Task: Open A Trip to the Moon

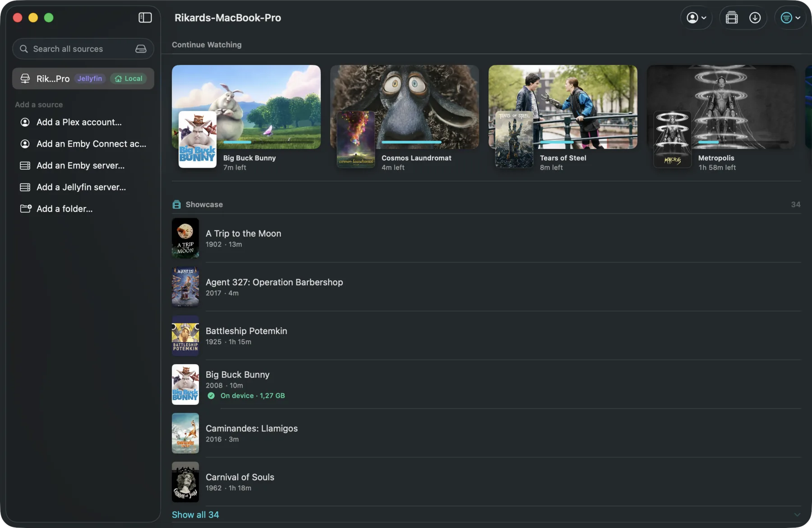Action: [486, 238]
